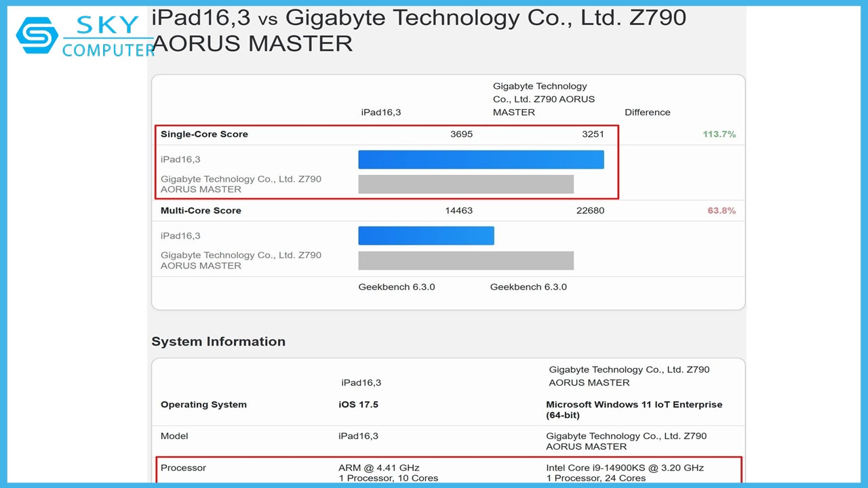Select the Multi-Core Score row label

coord(201,211)
